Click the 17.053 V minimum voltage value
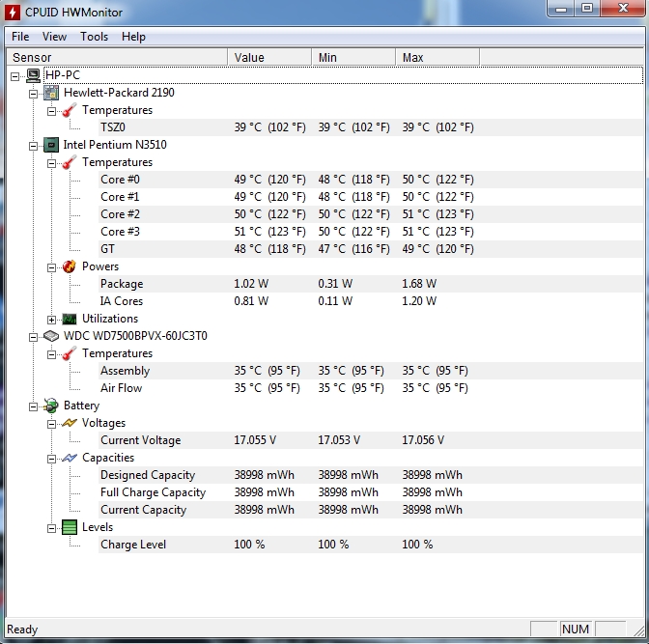 339,440
